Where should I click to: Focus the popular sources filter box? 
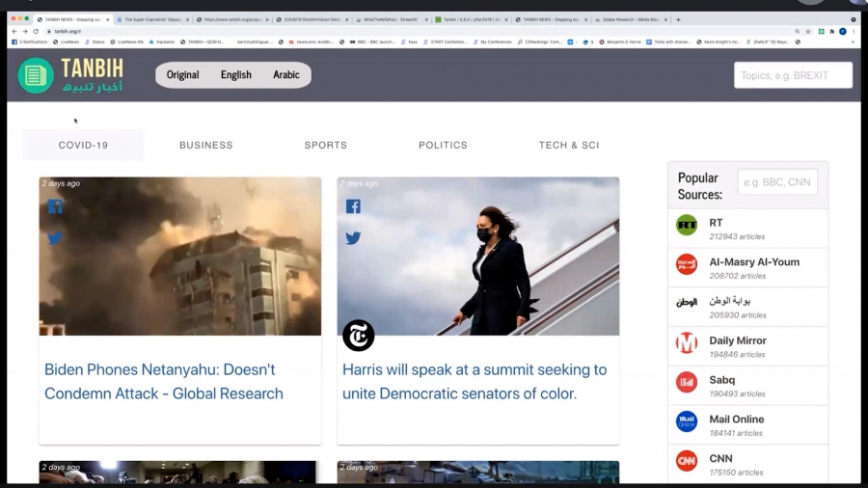[x=776, y=182]
